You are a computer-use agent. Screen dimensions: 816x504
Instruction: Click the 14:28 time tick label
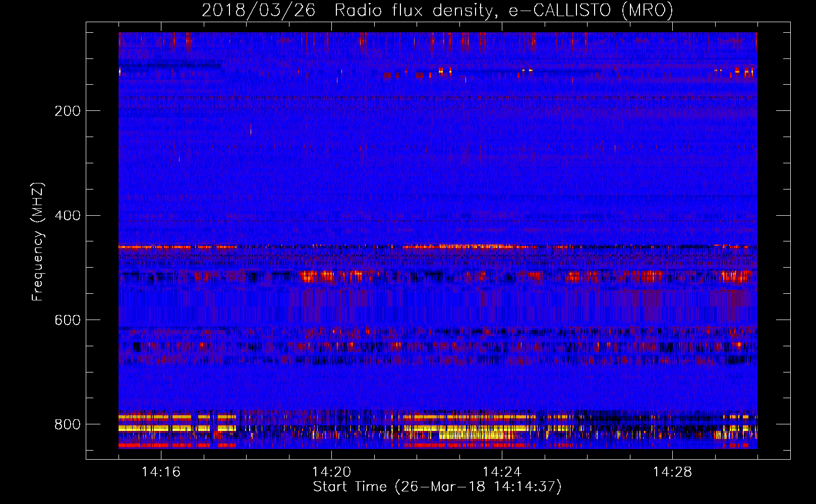tap(672, 472)
